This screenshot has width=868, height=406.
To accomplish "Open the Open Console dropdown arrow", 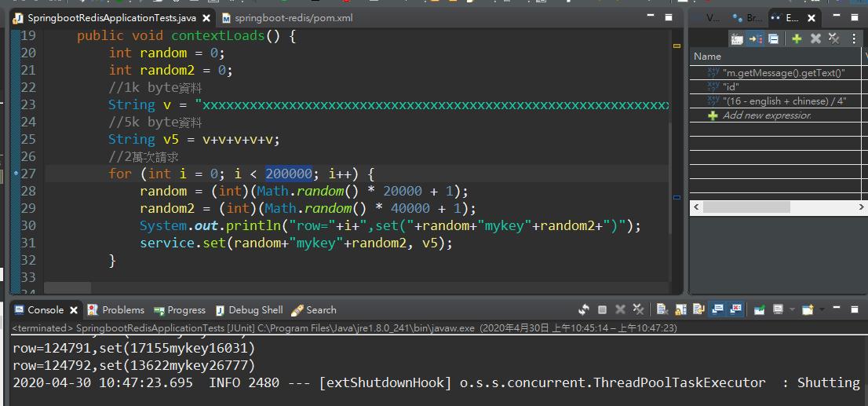I will point(822,309).
